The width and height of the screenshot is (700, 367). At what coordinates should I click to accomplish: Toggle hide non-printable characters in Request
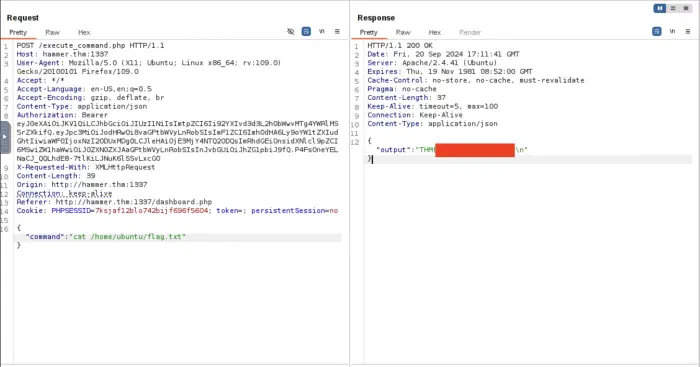pos(291,31)
